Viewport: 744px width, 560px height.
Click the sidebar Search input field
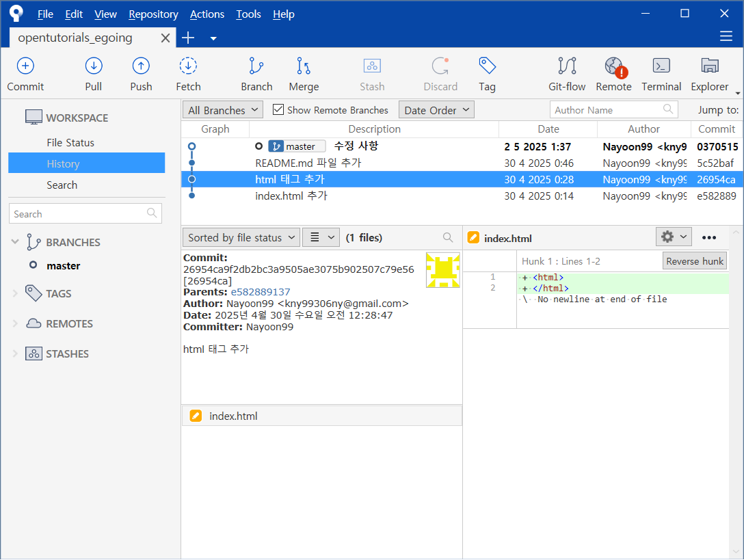[85, 213]
